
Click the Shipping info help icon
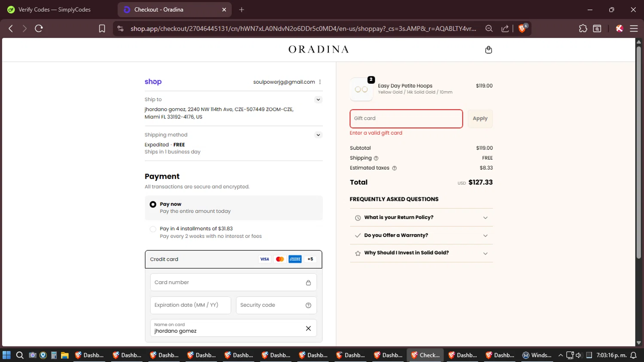click(376, 158)
